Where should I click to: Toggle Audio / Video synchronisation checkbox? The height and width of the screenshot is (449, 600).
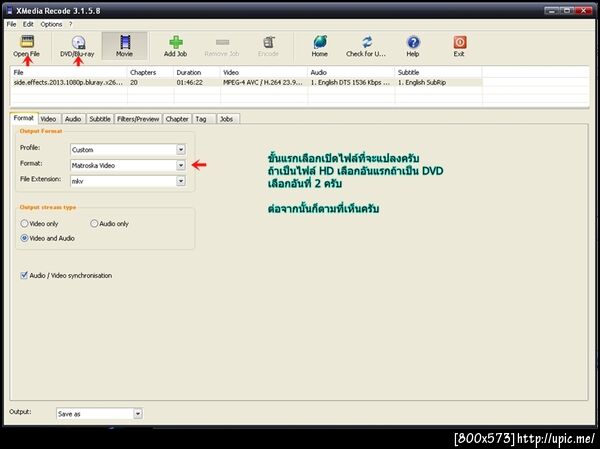pos(24,275)
